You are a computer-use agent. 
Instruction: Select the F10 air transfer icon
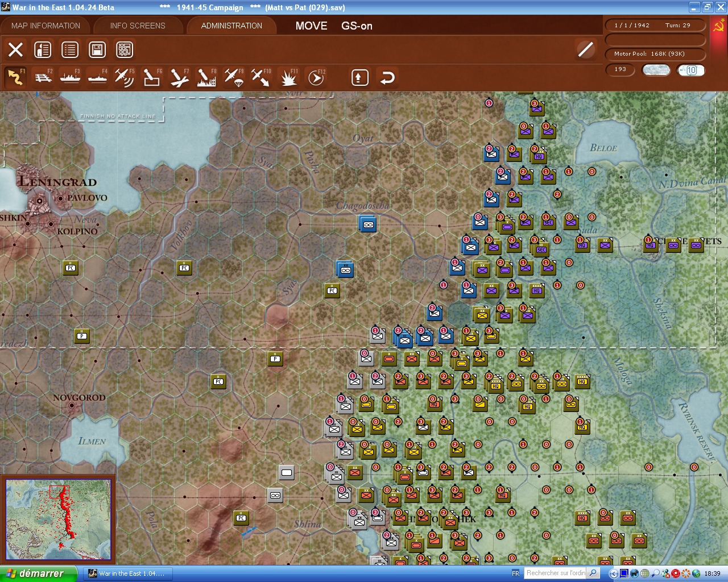click(x=261, y=77)
